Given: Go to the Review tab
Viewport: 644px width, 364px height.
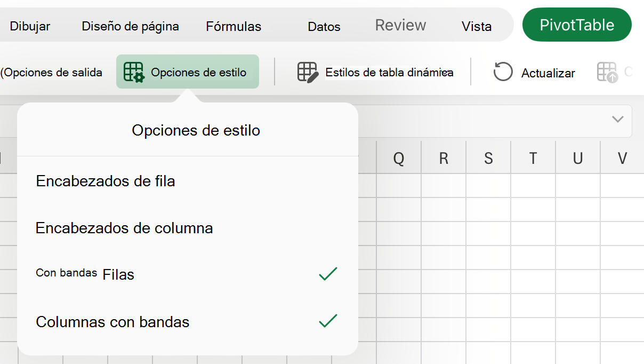Looking at the screenshot, I should [400, 25].
